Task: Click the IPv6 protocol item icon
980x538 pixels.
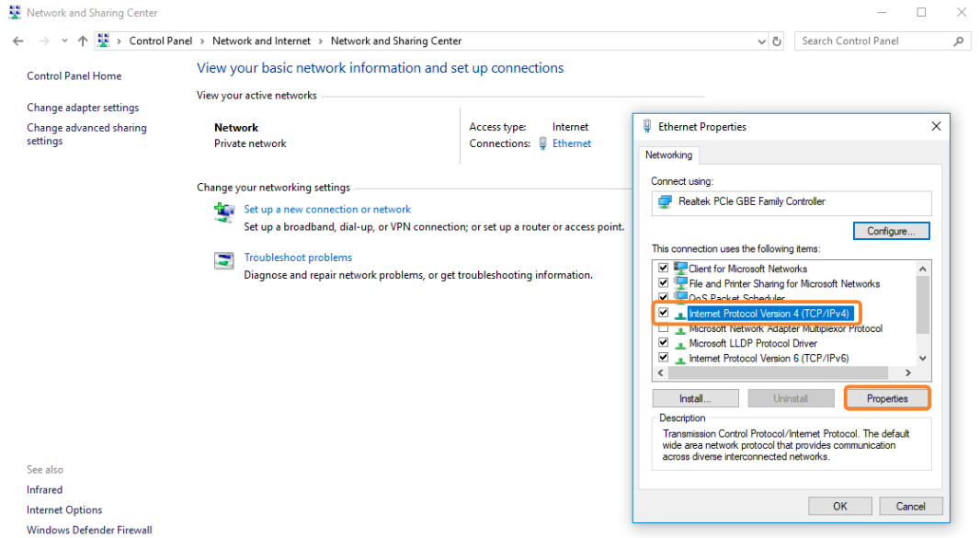Action: pos(680,359)
